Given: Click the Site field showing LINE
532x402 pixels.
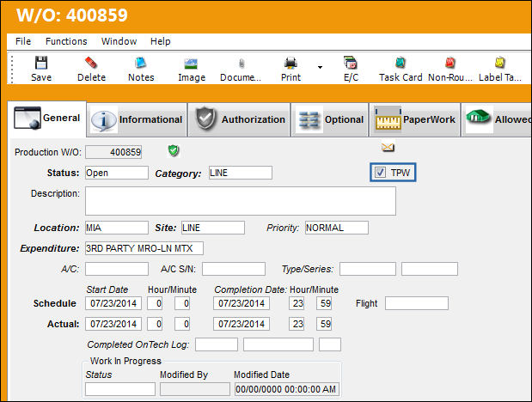Looking at the screenshot, I should tap(213, 228).
